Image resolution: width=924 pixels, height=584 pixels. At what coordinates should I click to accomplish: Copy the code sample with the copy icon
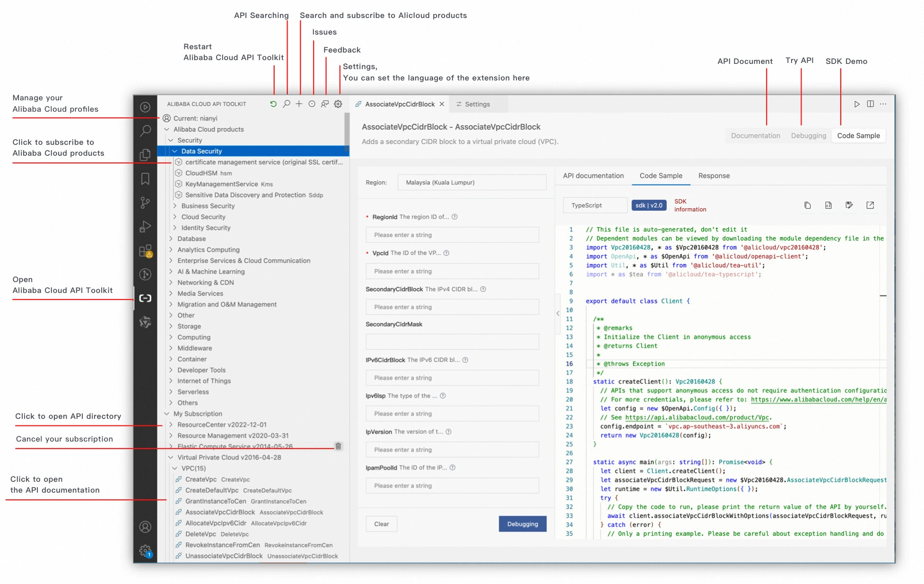click(x=808, y=205)
